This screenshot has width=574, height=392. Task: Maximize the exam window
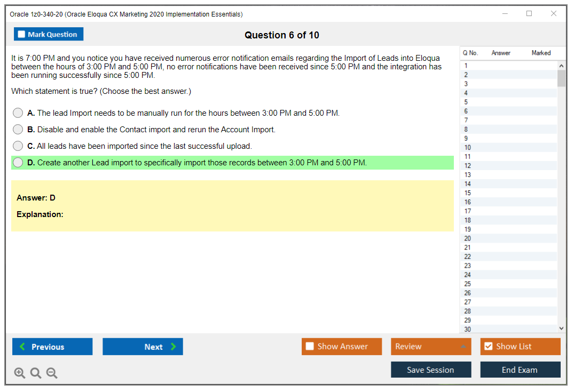(x=529, y=14)
